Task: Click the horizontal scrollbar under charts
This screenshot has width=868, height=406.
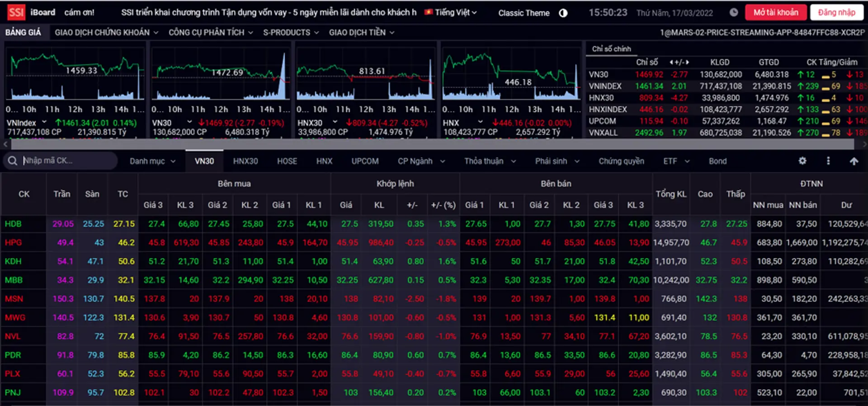Action: point(432,144)
